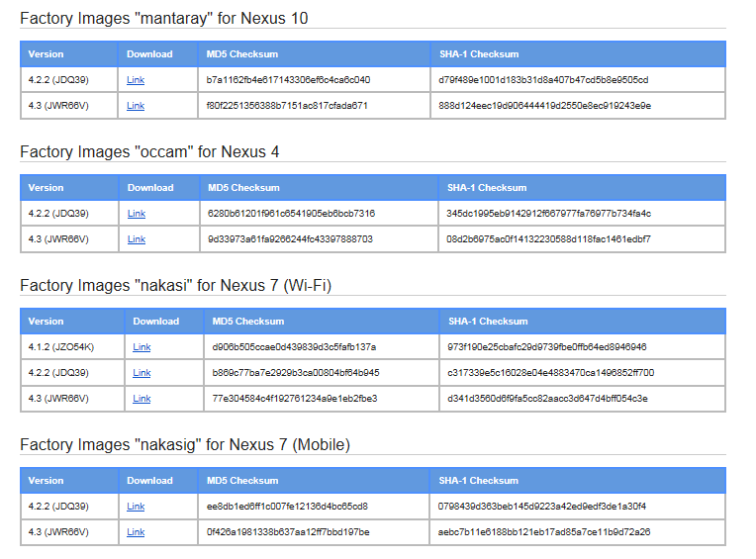Click SHA-1 checksum starting 888d124eec19
756x559 pixels.
(545, 106)
